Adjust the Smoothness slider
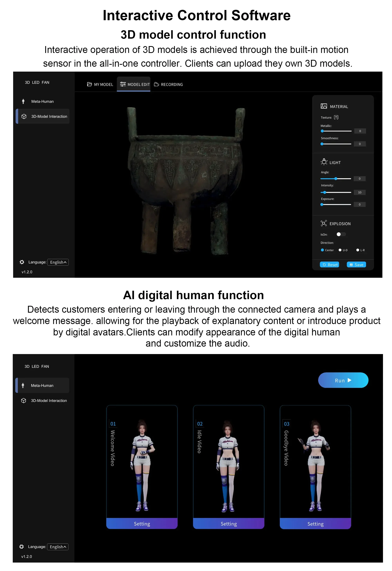 336,144
